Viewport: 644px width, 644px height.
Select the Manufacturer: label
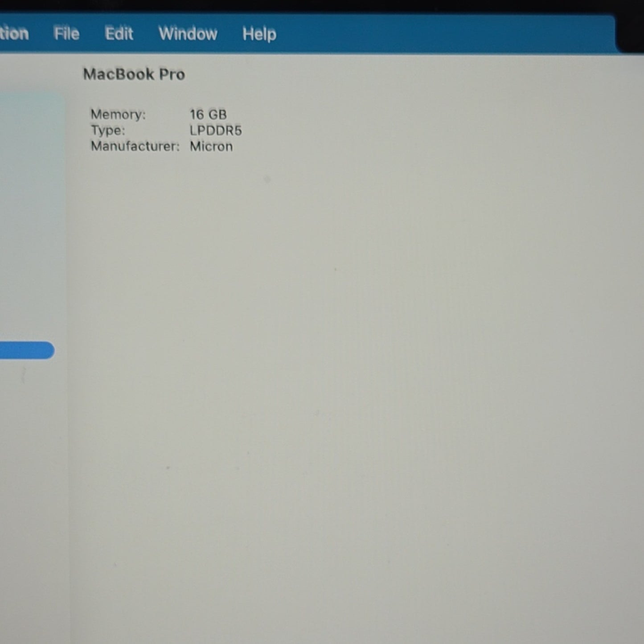tap(135, 146)
